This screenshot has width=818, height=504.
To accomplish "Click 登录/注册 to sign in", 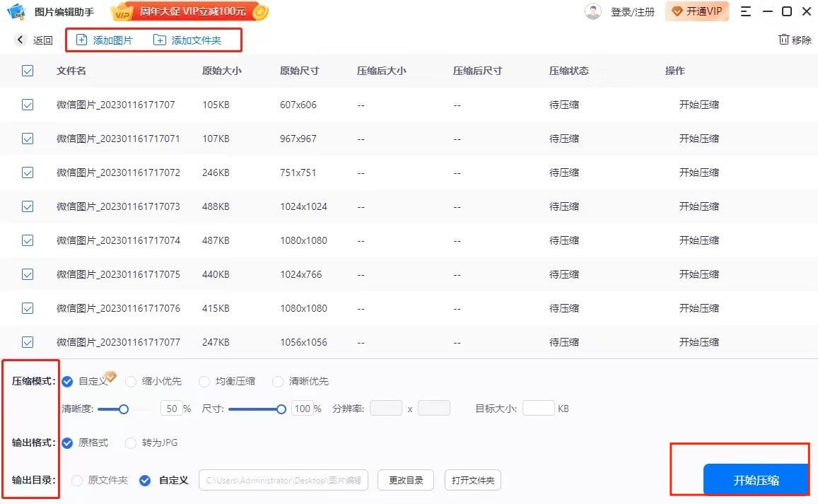I will coord(633,11).
